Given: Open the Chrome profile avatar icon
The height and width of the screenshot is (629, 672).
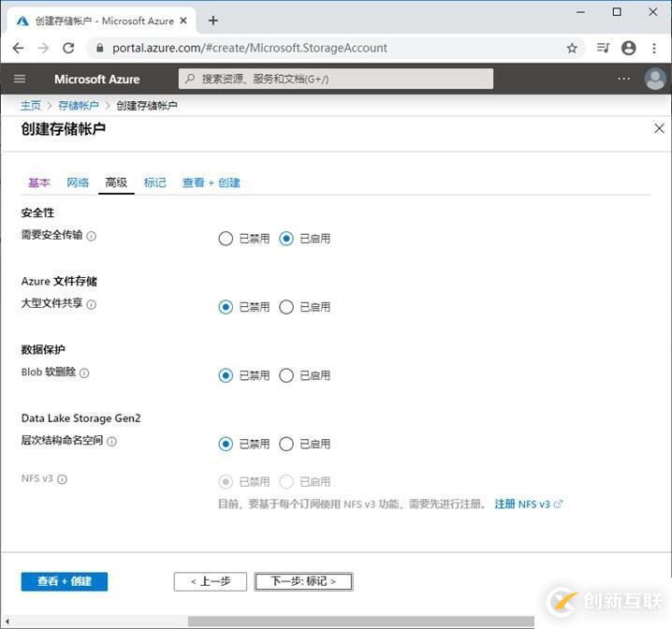Looking at the screenshot, I should 629,48.
